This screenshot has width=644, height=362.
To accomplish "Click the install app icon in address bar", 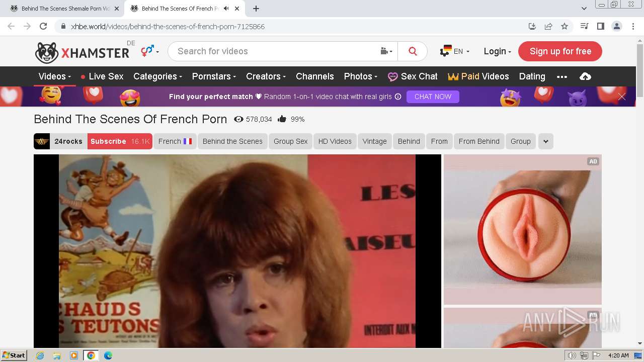I will [532, 26].
